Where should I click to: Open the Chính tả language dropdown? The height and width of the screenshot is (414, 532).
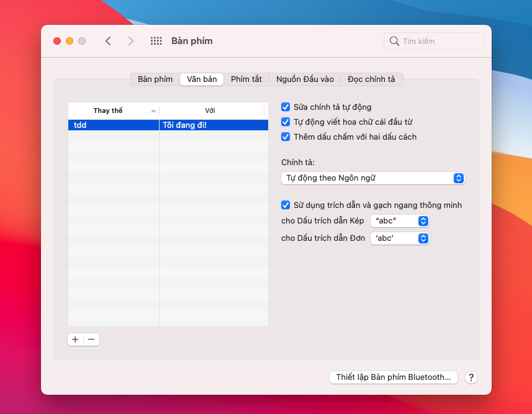coord(373,178)
